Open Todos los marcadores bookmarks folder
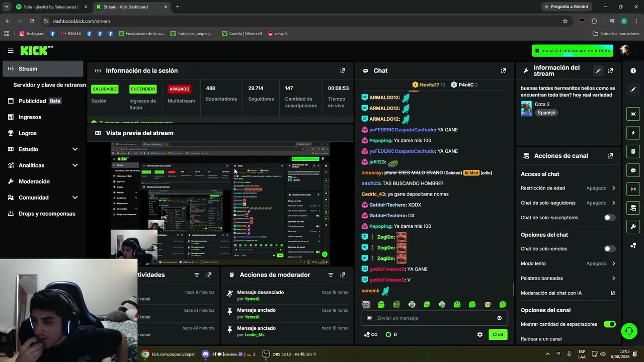644x362 pixels. click(x=616, y=34)
